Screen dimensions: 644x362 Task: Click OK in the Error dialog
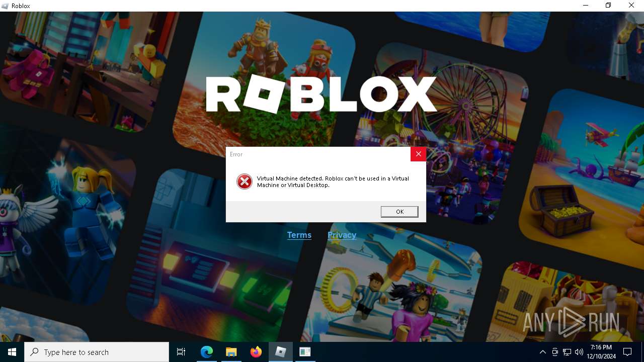399,212
